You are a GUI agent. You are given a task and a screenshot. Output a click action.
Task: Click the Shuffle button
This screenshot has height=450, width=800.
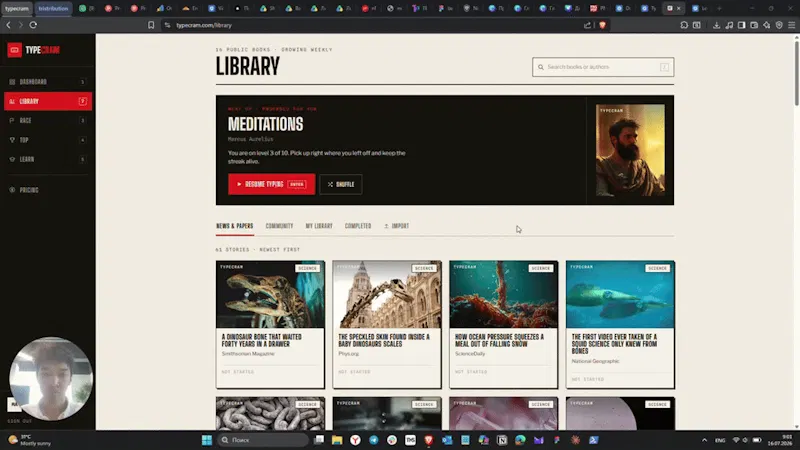point(341,184)
